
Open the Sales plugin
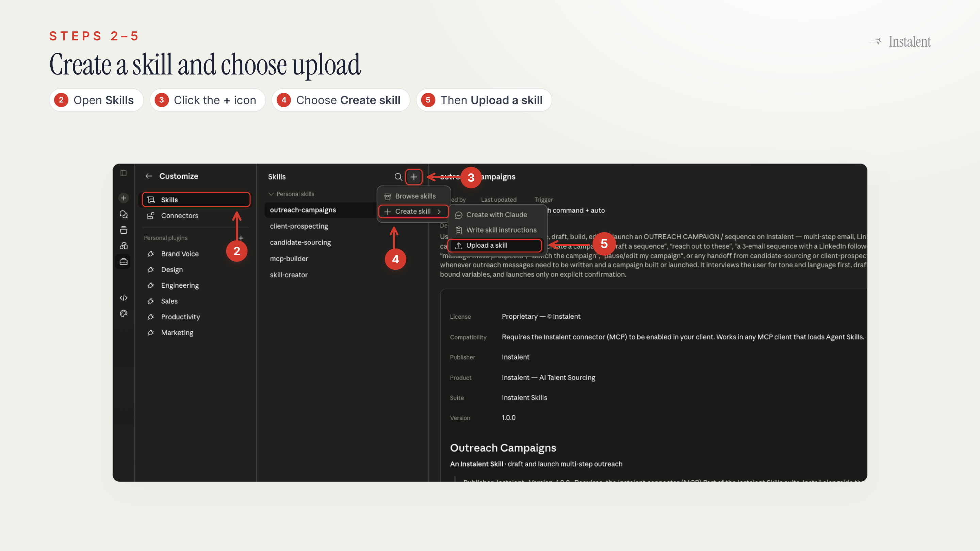point(196,301)
